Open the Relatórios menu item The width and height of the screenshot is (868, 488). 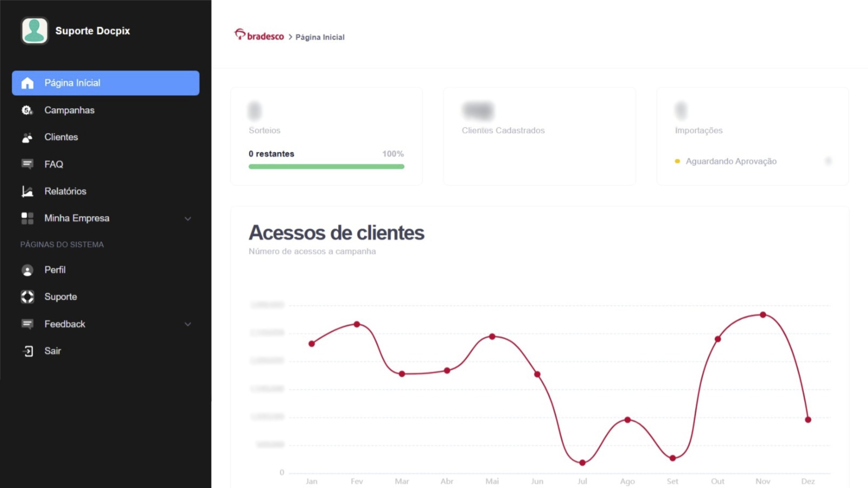click(x=65, y=191)
